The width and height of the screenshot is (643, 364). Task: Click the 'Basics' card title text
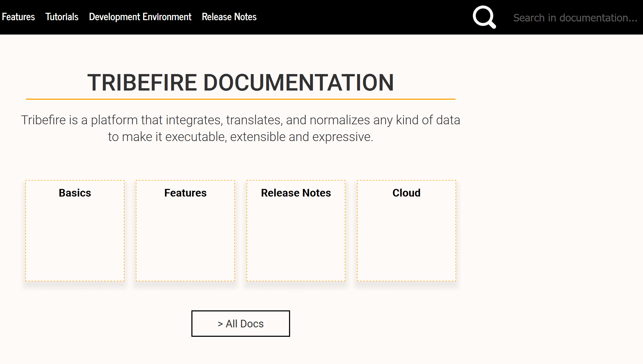pyautogui.click(x=75, y=193)
